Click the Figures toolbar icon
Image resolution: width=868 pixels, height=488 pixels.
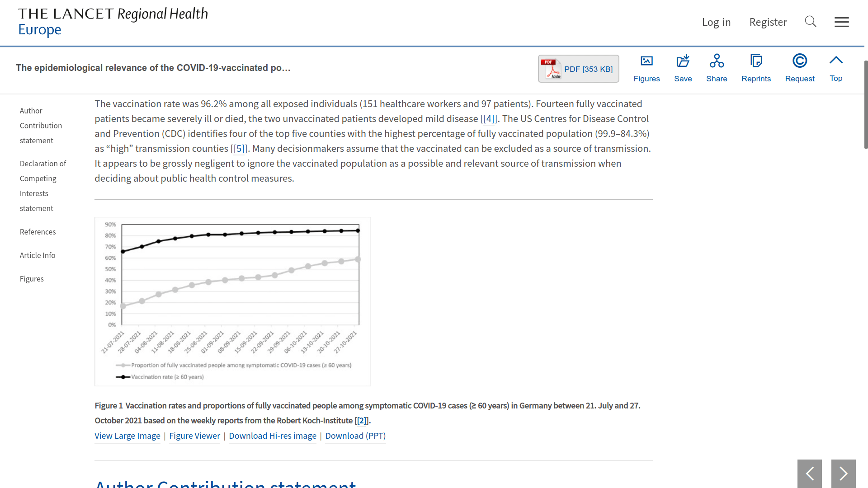646,69
